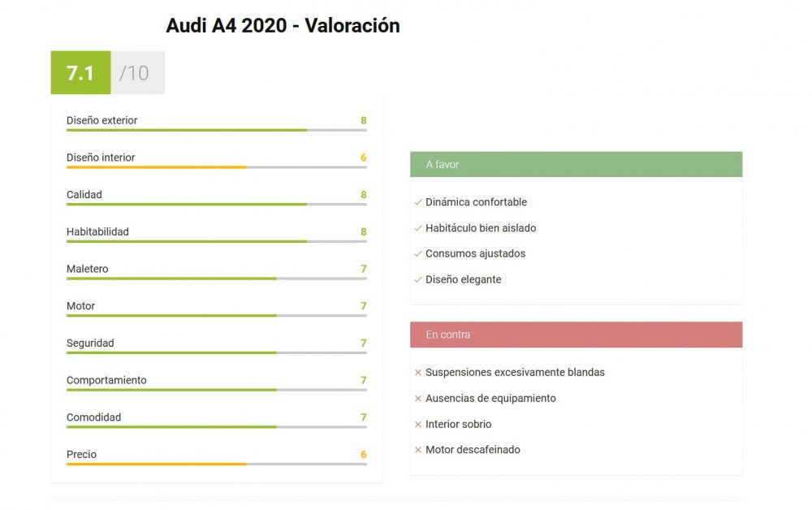Click the checkmark icon next to Habitáculo bien aislado
Image resolution: width=812 pixels, height=510 pixels.
pos(417,228)
